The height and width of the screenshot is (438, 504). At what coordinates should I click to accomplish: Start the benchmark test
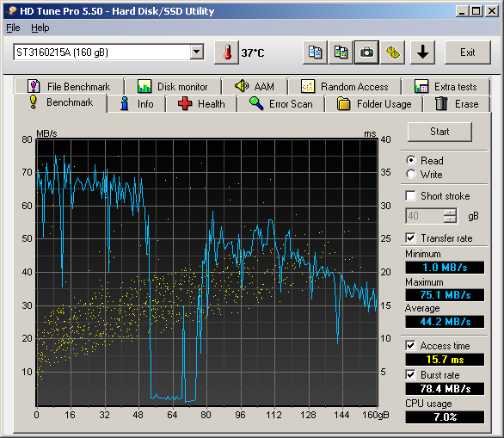pos(439,132)
